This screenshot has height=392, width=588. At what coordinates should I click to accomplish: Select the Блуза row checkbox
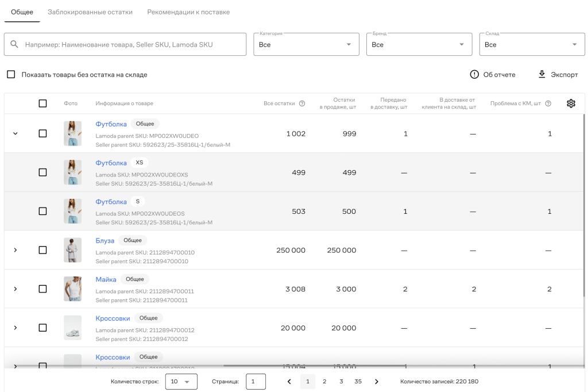pos(42,250)
